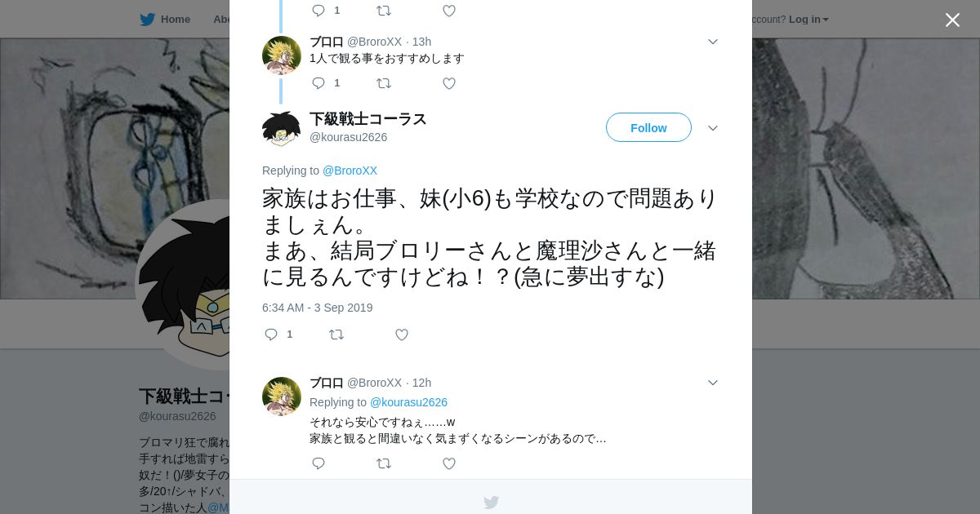Open the more-options chevron on the 12h reply
980x514 pixels.
[712, 383]
